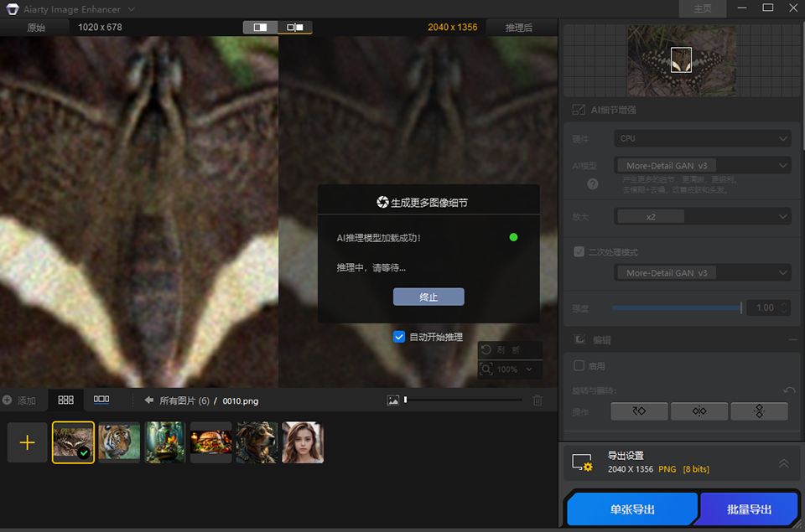
Task: Click the 1.00 strength value field
Action: coord(764,307)
